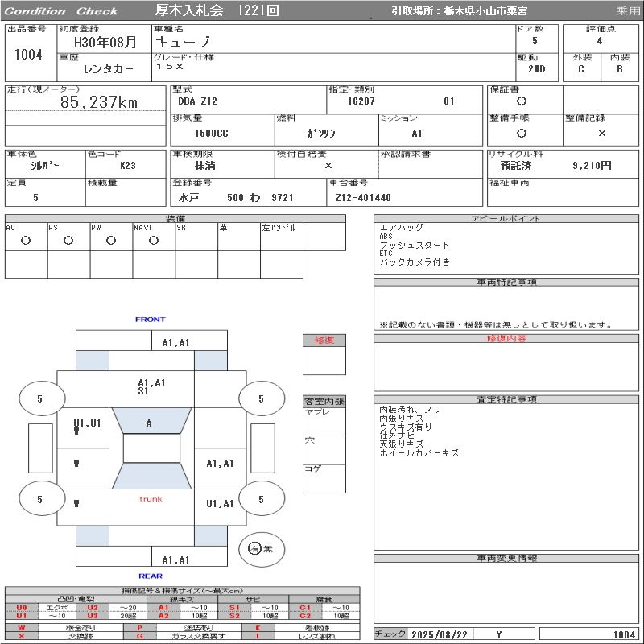Click the red trunk label
Screen dimensions: 644x644
coord(151,499)
